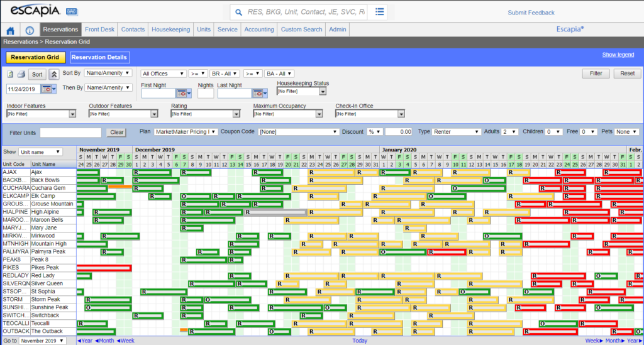
Task: Open Sort By Name/Amenity dropdown
Action: coord(108,73)
